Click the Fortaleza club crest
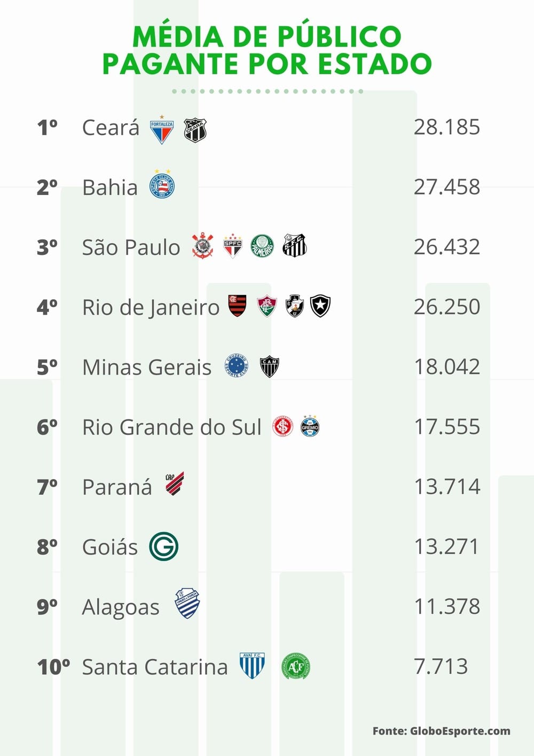The height and width of the screenshot is (756, 534). [x=162, y=129]
